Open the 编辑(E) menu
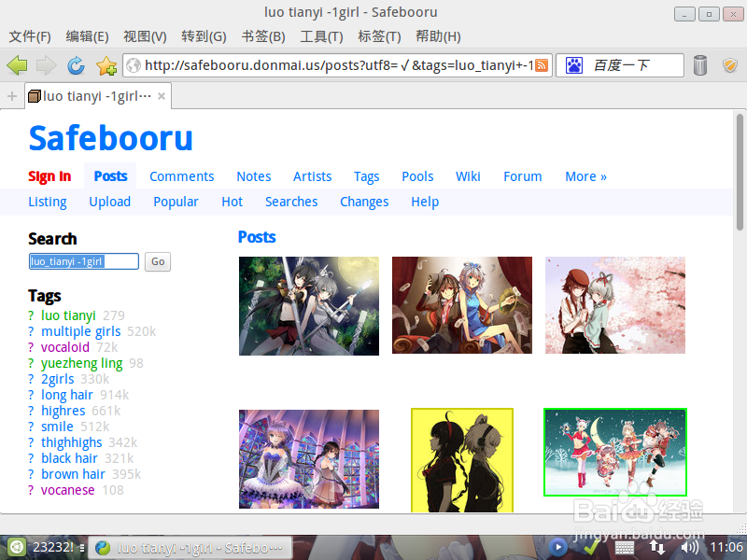 point(87,36)
